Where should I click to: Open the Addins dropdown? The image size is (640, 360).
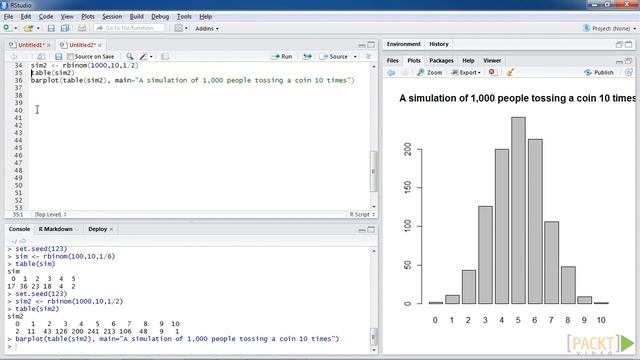tap(207, 29)
